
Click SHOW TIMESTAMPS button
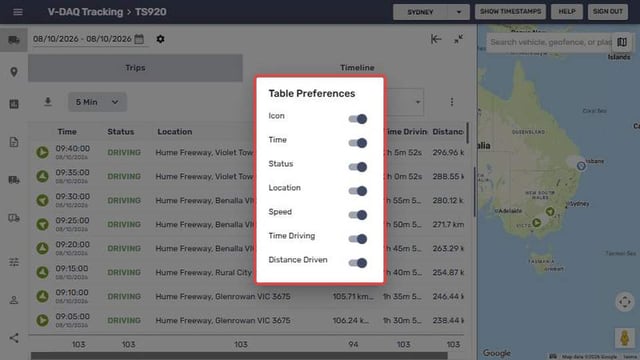(510, 11)
